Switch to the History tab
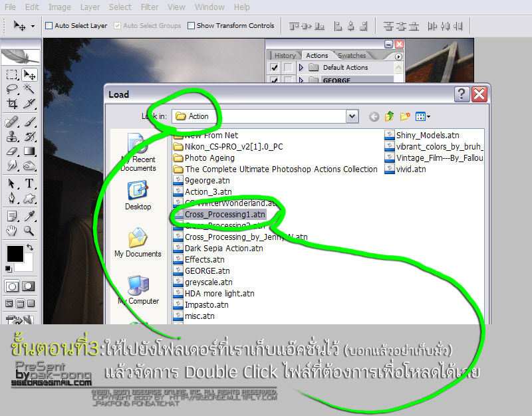Screen dimensions: 532x416 coord(285,56)
